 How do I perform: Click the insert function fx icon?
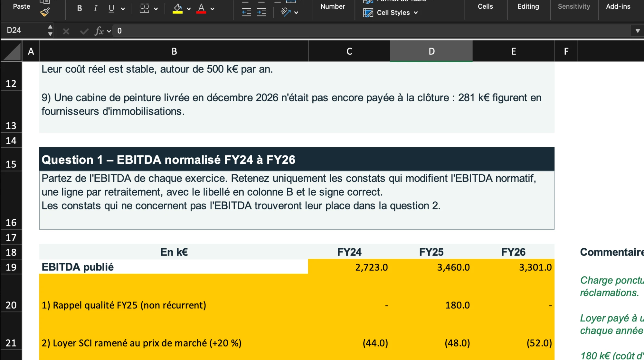(99, 31)
